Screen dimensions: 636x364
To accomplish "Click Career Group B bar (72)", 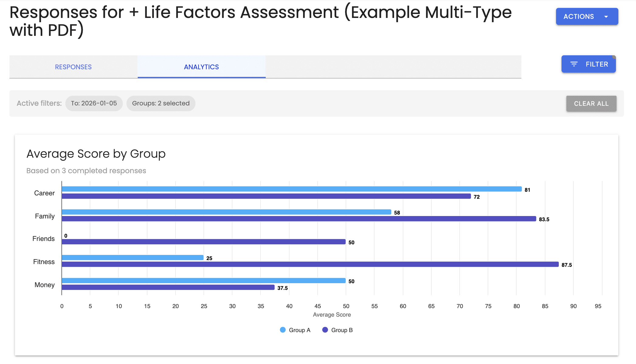I will tap(266, 196).
